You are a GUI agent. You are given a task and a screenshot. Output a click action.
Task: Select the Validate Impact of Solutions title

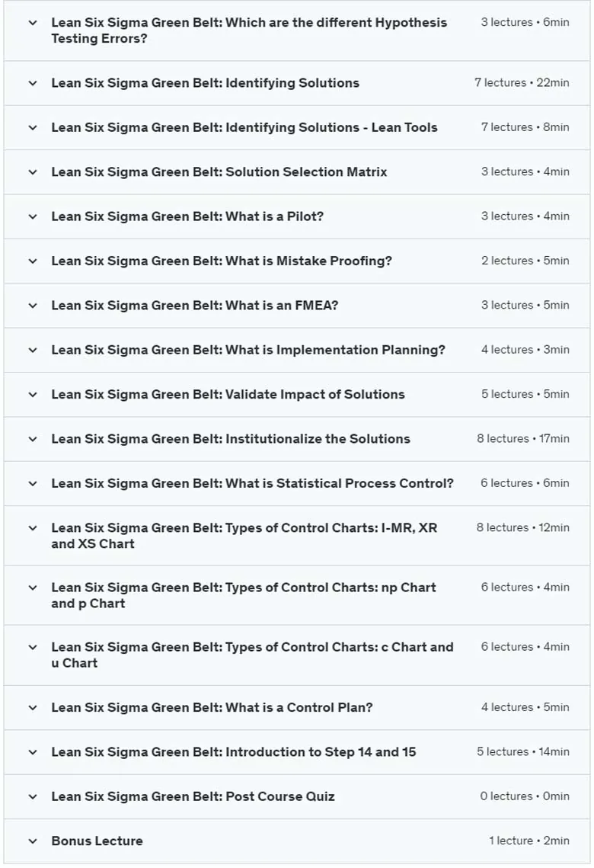(228, 394)
